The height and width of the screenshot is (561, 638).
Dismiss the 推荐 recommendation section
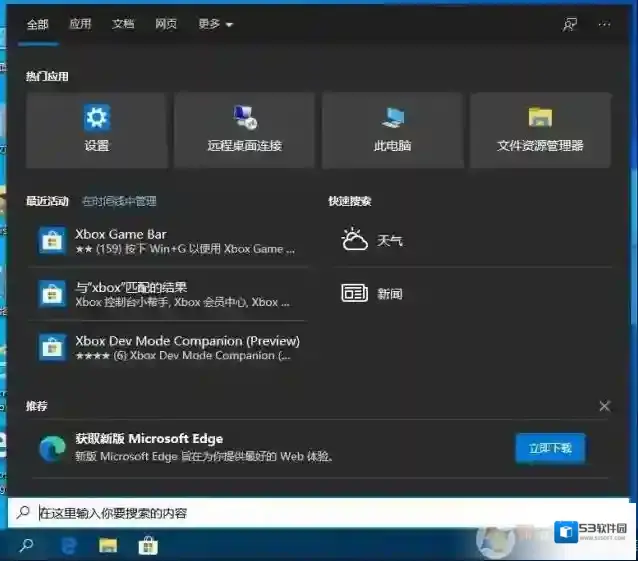pos(604,406)
